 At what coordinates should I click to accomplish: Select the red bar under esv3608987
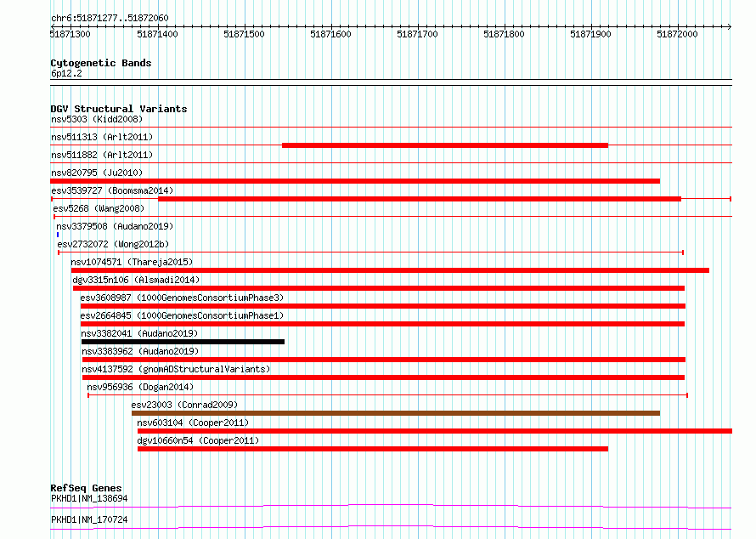click(383, 306)
